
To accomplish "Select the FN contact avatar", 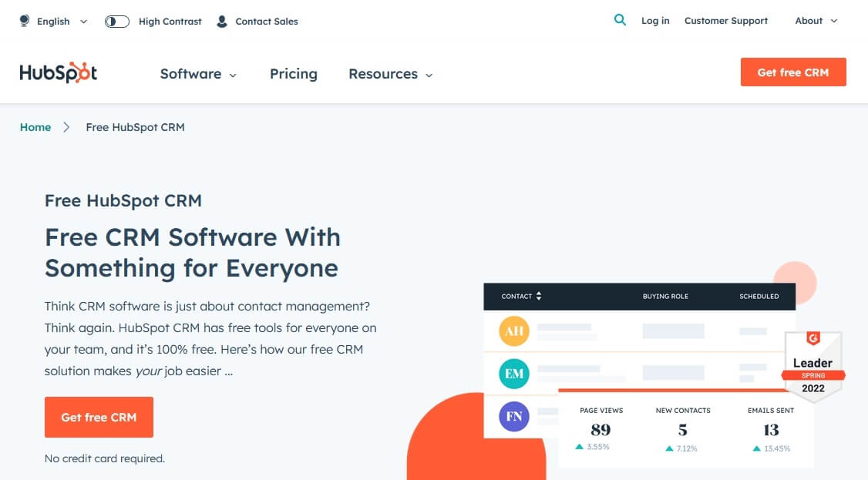I will click(514, 417).
